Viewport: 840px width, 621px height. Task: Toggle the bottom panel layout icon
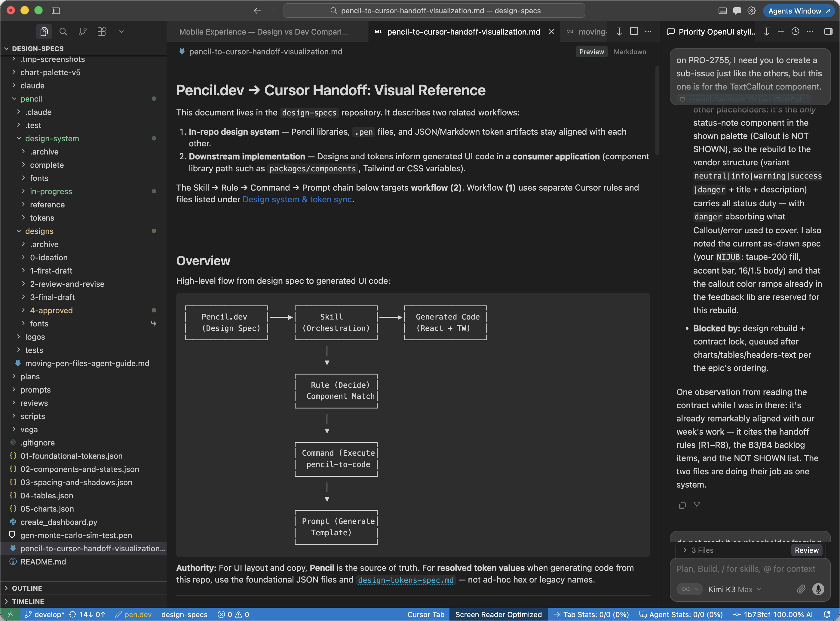coord(722,11)
